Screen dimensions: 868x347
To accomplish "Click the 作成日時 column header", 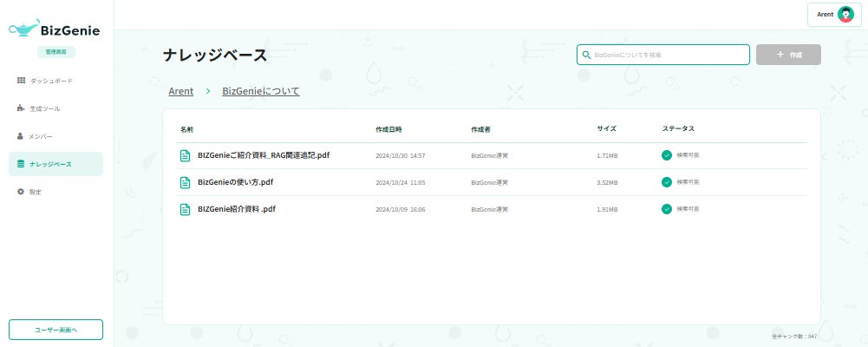I will (388, 129).
